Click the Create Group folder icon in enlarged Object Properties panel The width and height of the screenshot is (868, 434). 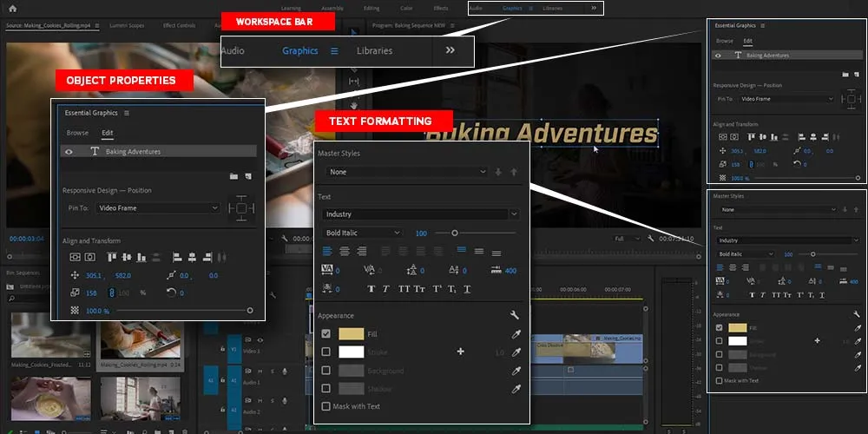(x=233, y=176)
